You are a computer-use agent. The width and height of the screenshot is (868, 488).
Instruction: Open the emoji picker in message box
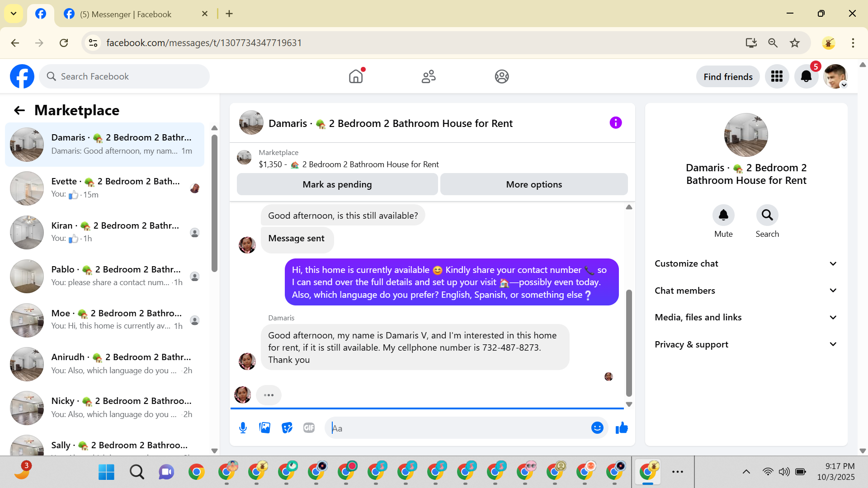[597, 428]
